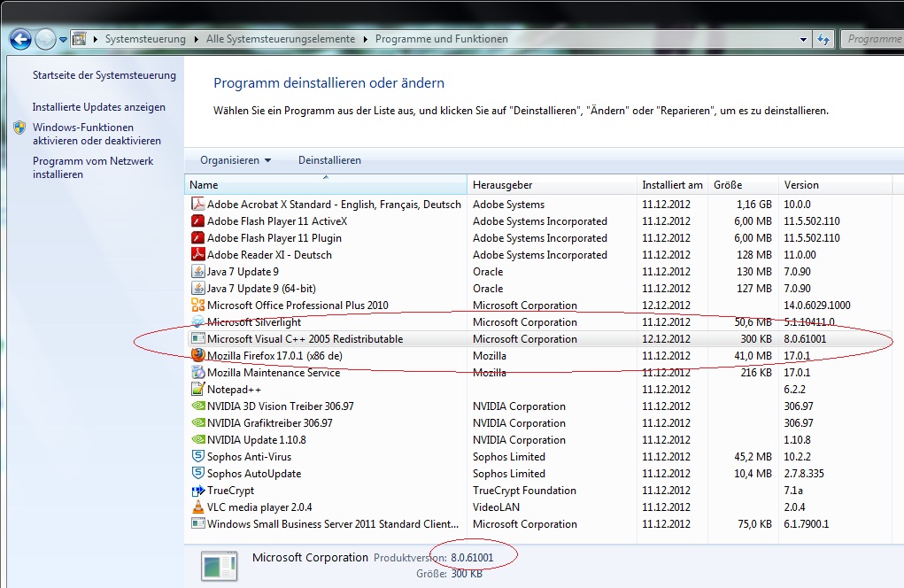Click 'Produktversion: 8.0.61001' in details pane

click(x=434, y=557)
